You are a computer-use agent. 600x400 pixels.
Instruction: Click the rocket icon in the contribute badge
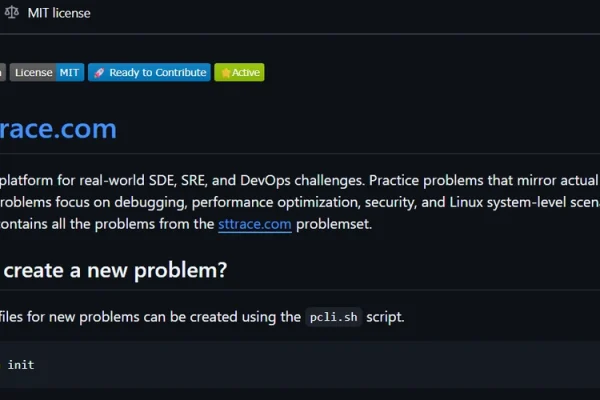pyautogui.click(x=98, y=72)
